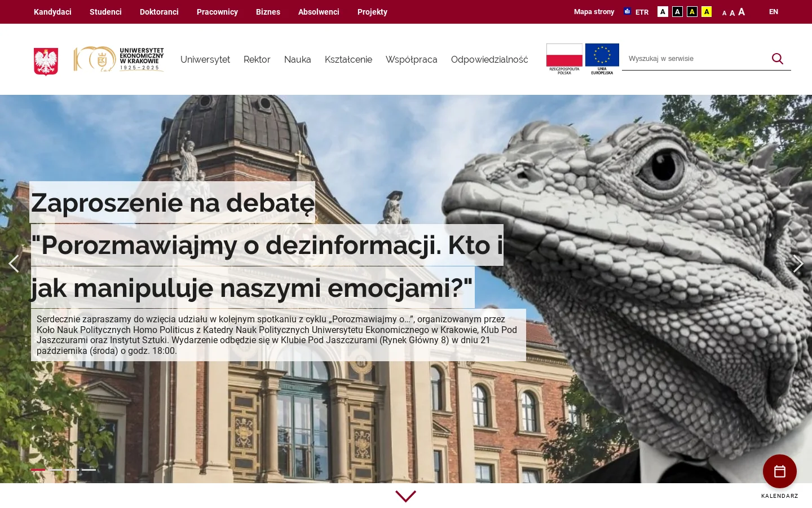Advance to the next carousel slide
The height and width of the screenshot is (508, 812).
pos(798,264)
